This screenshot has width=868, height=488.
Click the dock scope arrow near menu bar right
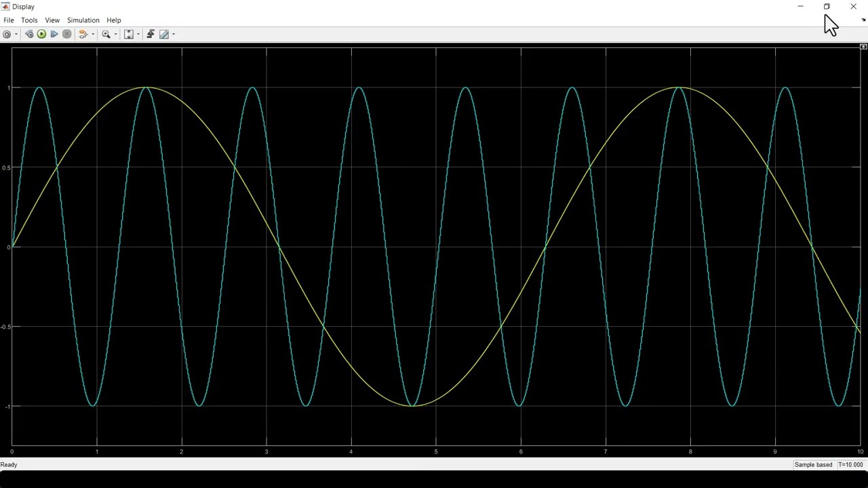point(863,20)
